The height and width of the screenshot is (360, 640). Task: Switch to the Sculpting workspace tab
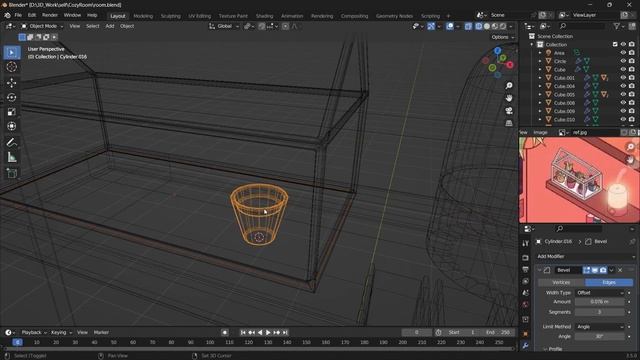click(171, 16)
